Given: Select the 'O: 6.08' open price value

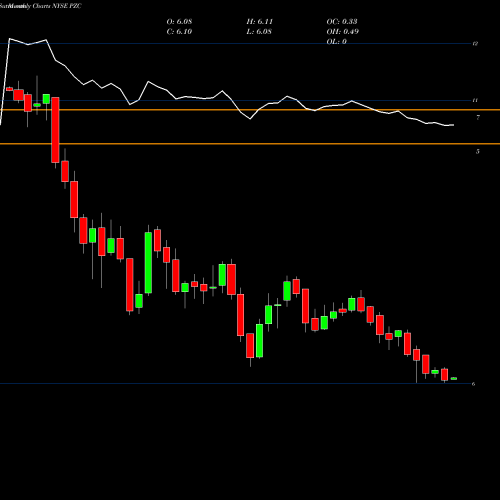Looking at the screenshot, I should (x=179, y=22).
